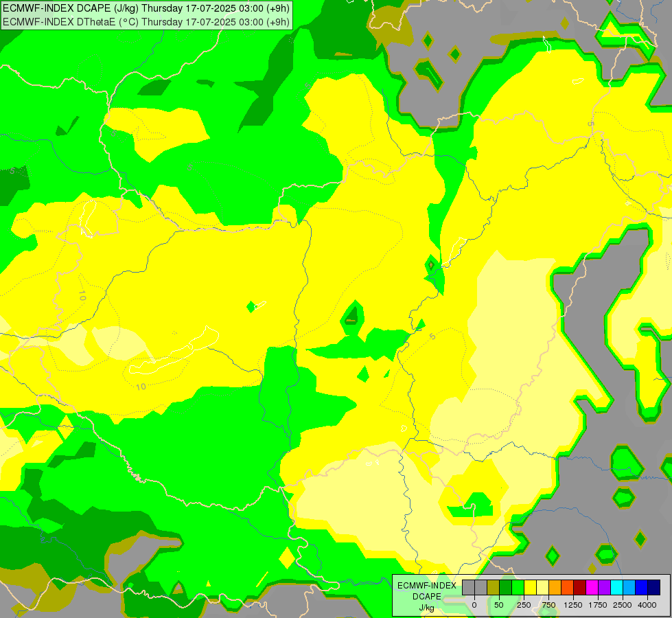Image resolution: width=672 pixels, height=618 pixels.
Task: Pick the light blue legend swatch
Action: click(x=629, y=587)
